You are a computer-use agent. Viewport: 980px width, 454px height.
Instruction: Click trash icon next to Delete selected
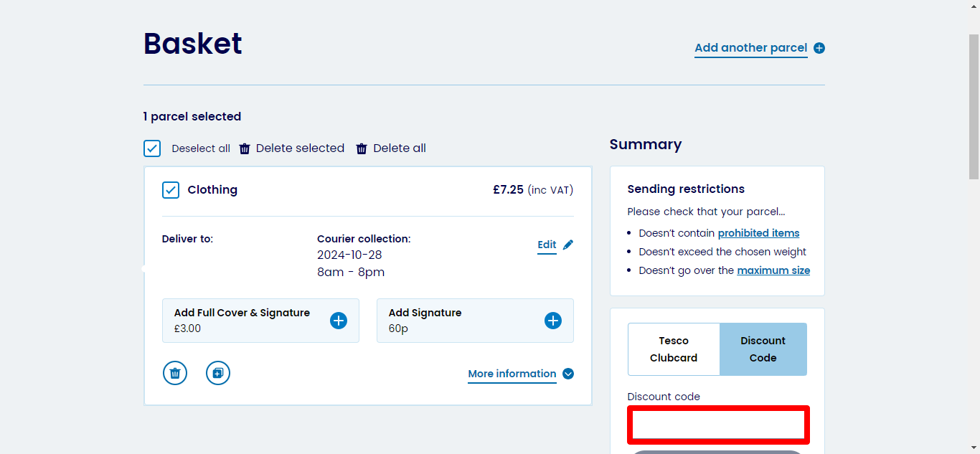[x=245, y=148]
